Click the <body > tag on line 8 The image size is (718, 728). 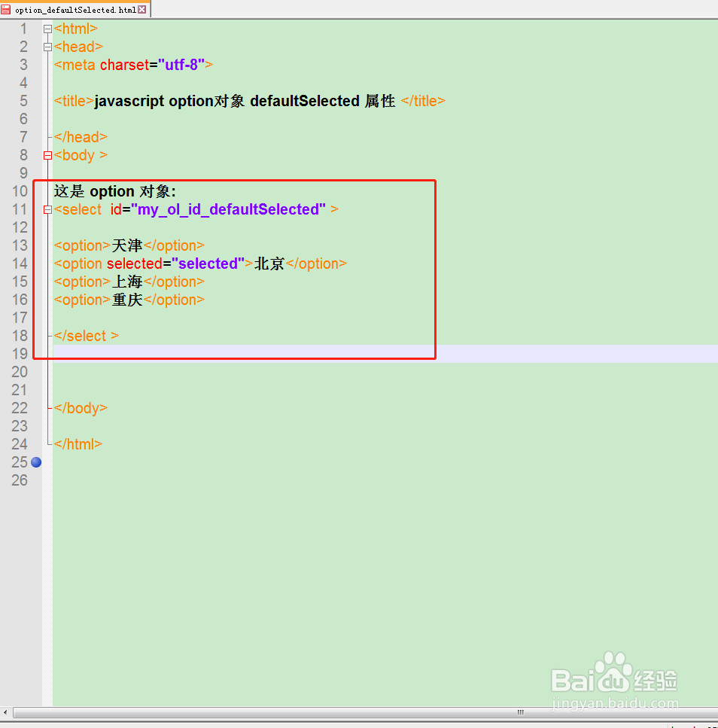81,156
